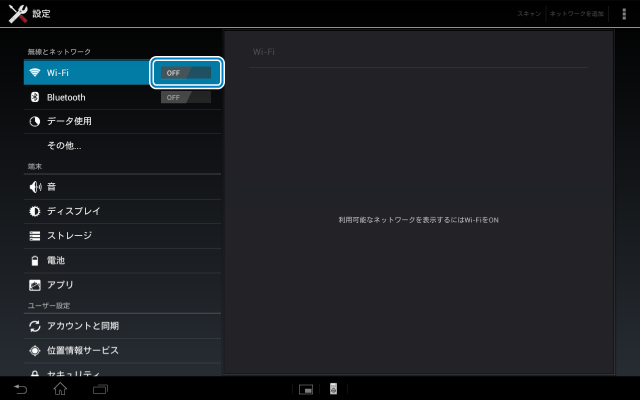Enable the Bluetooth OFF switch

click(x=186, y=97)
